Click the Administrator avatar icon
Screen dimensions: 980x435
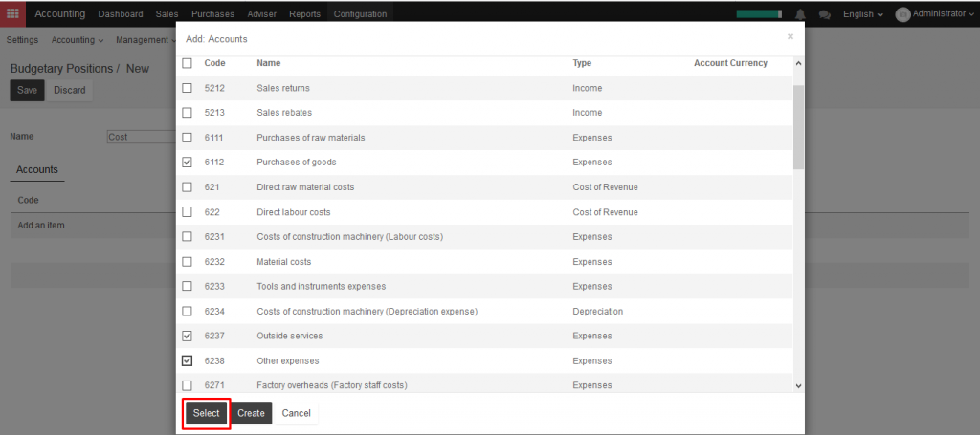click(x=902, y=14)
